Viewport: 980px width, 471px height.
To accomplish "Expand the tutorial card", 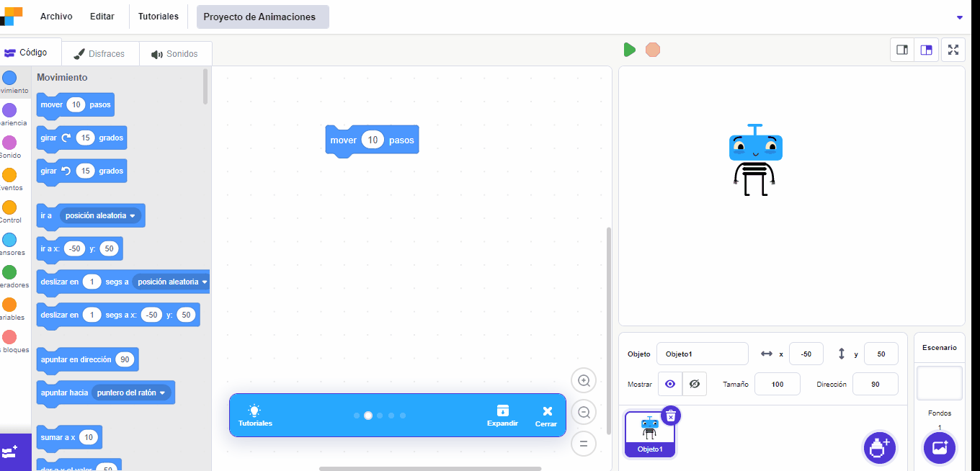I will pos(502,416).
